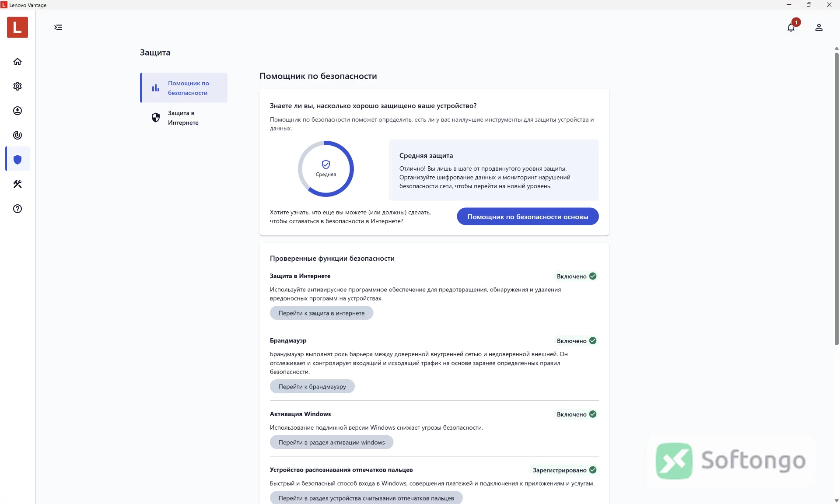
Task: Click the Зарегистрировано fingerprint status
Action: tap(564, 470)
